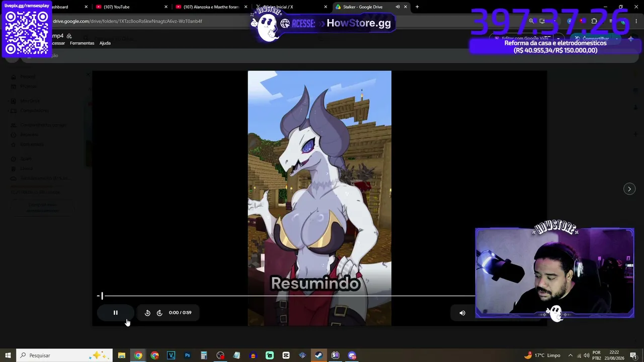Click the video preview frame
This screenshot has width=644, height=362.
[x=319, y=198]
